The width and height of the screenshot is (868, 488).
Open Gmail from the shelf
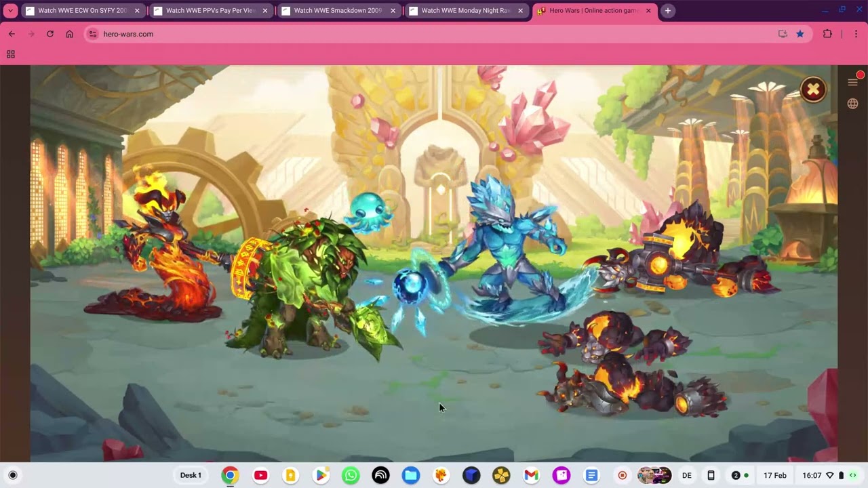pos(531,475)
